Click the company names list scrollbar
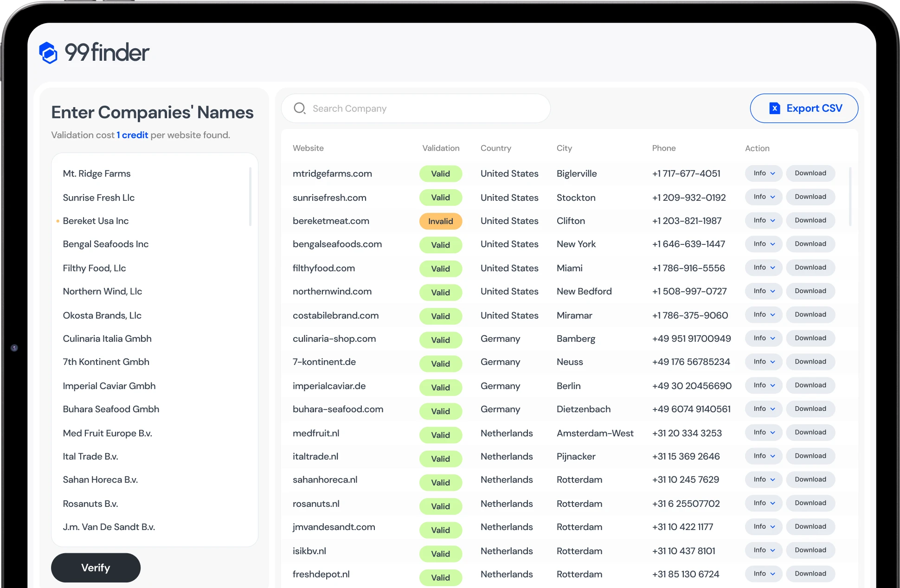 (x=251, y=197)
